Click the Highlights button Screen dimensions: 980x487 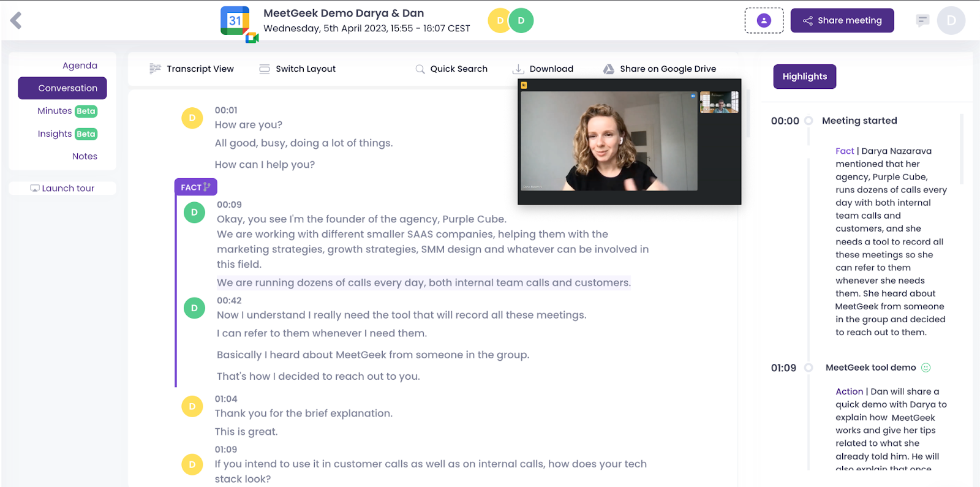point(804,77)
